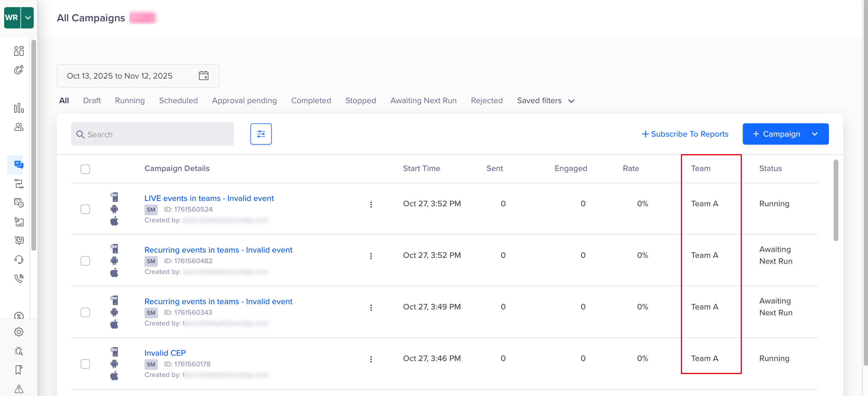The width and height of the screenshot is (868, 396).
Task: Select the magnet acquisition icon in sidebar
Action: click(x=19, y=70)
